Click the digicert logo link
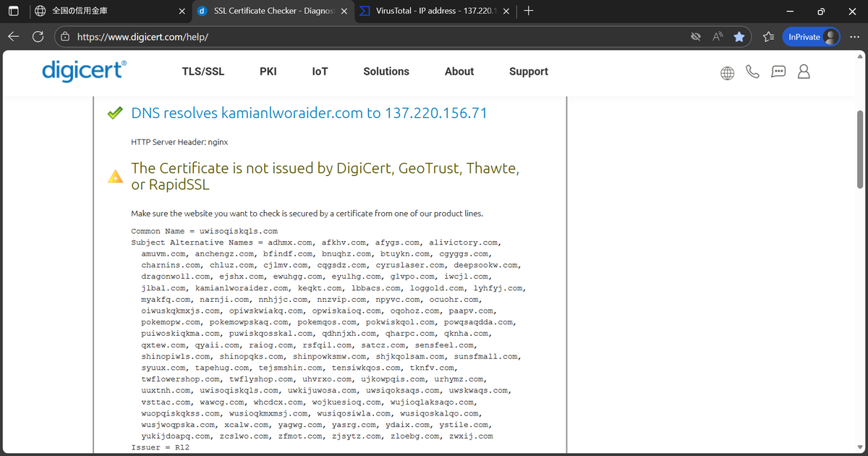 (83, 71)
